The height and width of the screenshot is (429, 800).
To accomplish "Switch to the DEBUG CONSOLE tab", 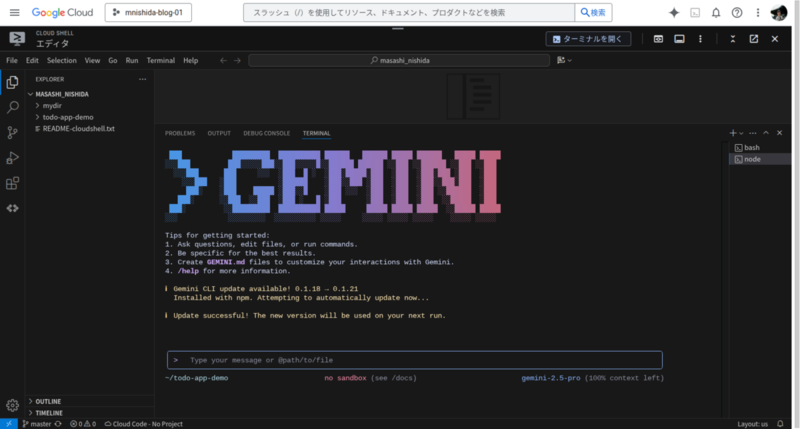I will (266, 133).
